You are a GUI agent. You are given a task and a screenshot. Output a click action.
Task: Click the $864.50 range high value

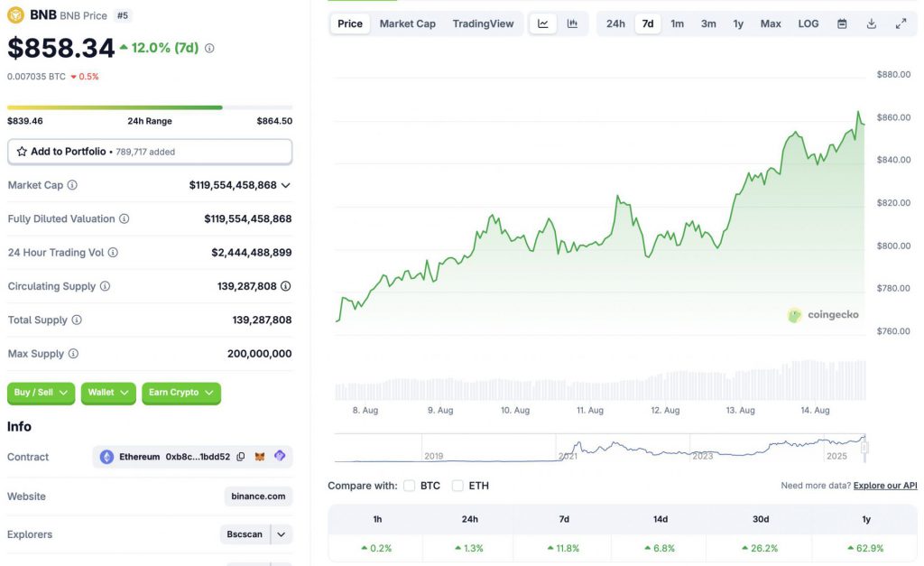[x=274, y=121]
